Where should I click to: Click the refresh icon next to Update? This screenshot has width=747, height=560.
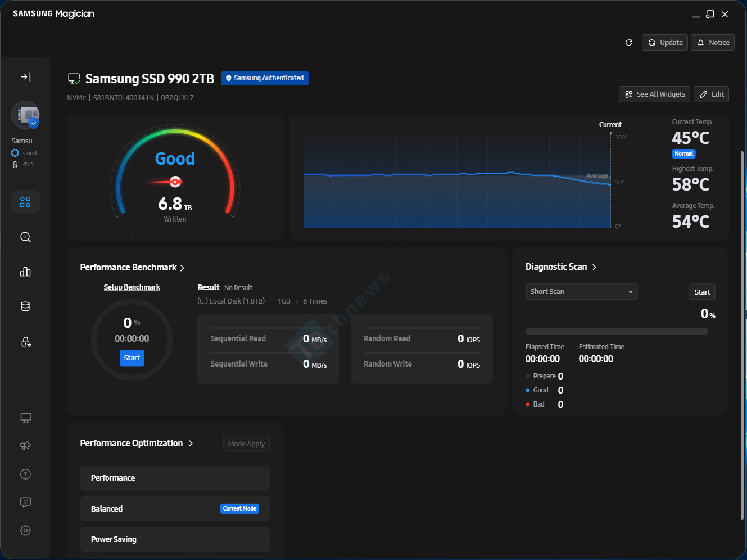tap(629, 43)
